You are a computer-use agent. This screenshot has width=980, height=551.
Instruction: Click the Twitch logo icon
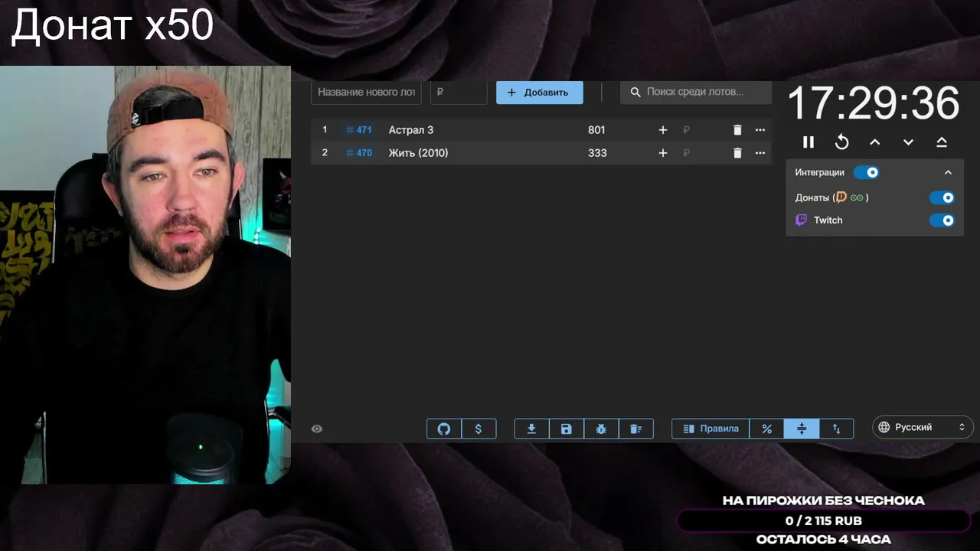[x=801, y=220]
